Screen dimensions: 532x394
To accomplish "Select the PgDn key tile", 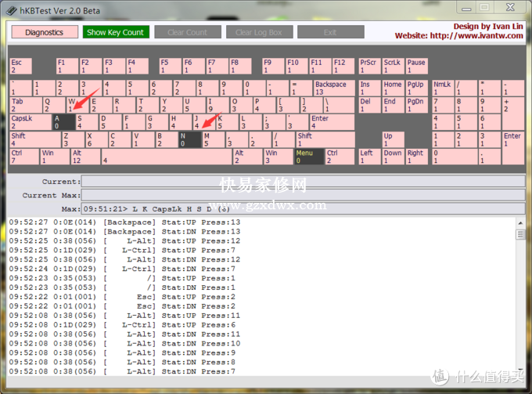I will [x=417, y=105].
